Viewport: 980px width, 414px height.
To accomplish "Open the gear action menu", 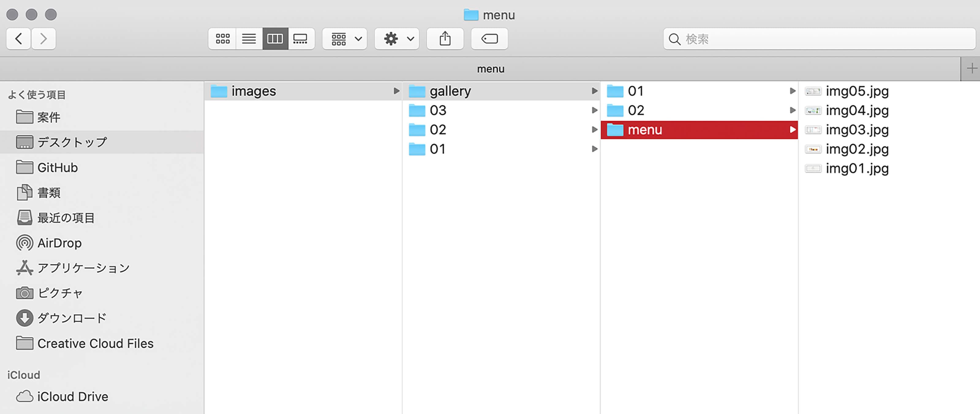I will 397,39.
